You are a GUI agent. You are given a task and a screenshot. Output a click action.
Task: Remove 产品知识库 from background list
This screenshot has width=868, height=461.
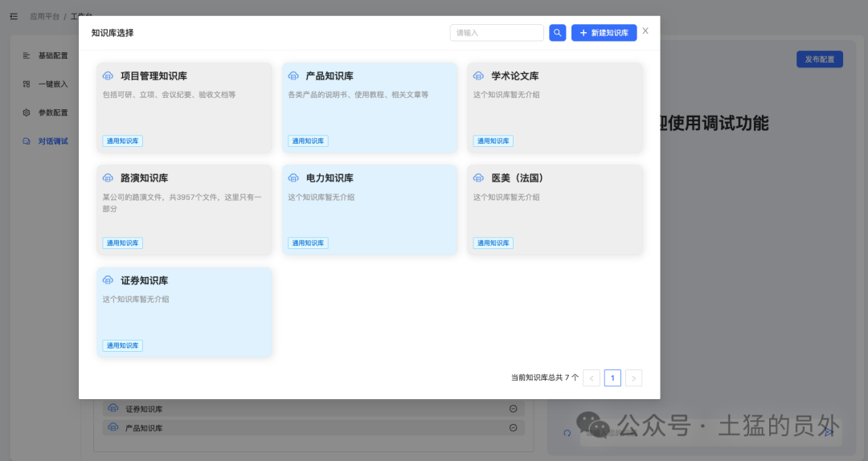coord(513,427)
